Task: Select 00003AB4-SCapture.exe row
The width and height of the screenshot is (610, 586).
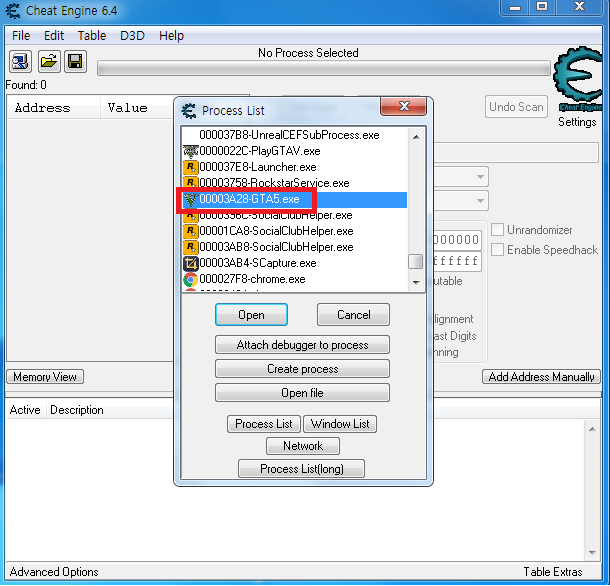Action: tap(294, 263)
